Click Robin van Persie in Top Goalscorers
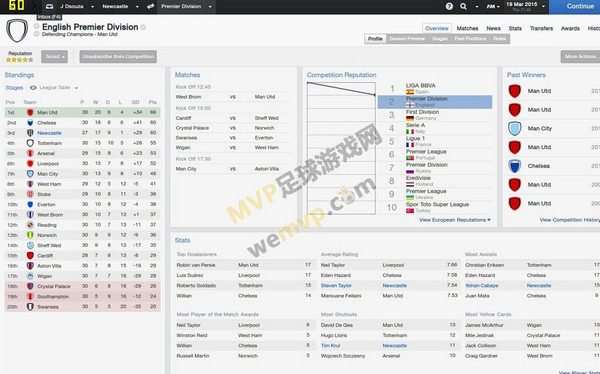600x374 pixels. click(196, 265)
